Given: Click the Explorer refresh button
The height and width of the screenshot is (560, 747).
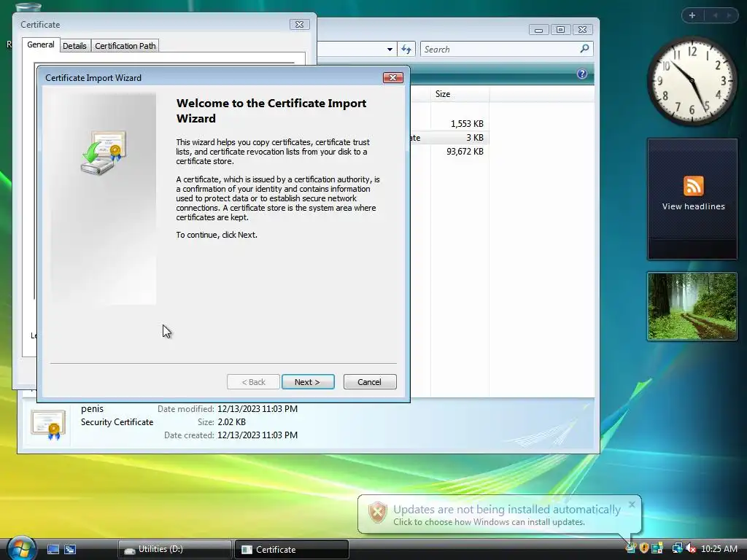Looking at the screenshot, I should (406, 49).
